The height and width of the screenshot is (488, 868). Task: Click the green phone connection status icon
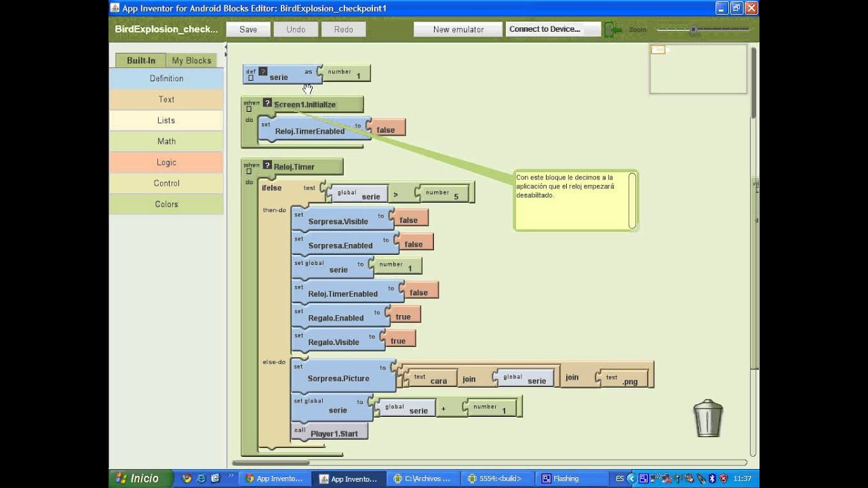(x=612, y=29)
